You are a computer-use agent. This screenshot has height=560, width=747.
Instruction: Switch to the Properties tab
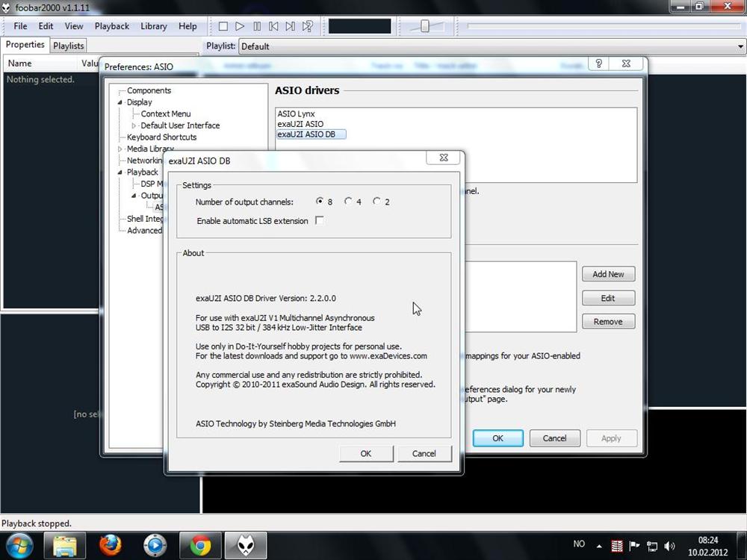[x=25, y=44]
